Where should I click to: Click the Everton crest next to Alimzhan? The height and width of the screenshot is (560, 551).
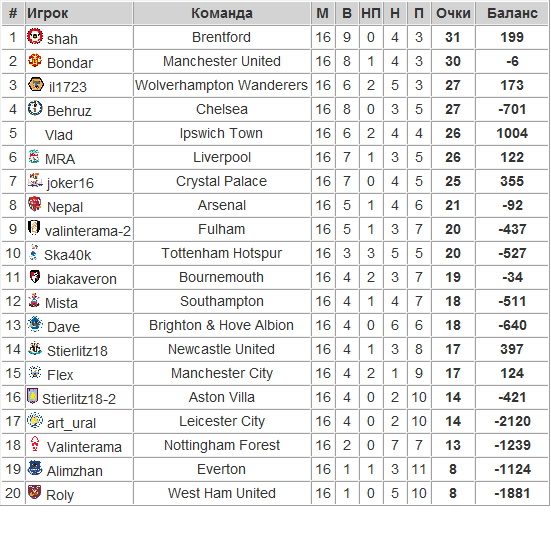(x=35, y=468)
